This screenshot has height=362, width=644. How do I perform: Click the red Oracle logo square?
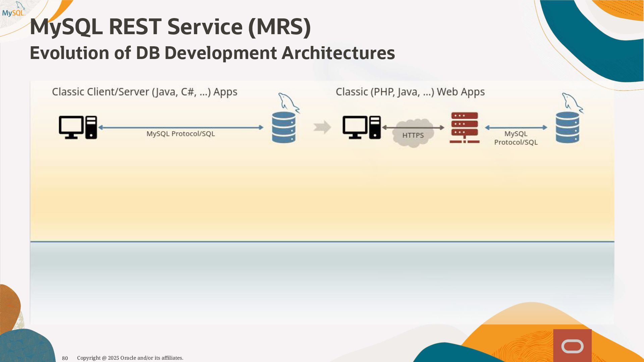point(572,346)
